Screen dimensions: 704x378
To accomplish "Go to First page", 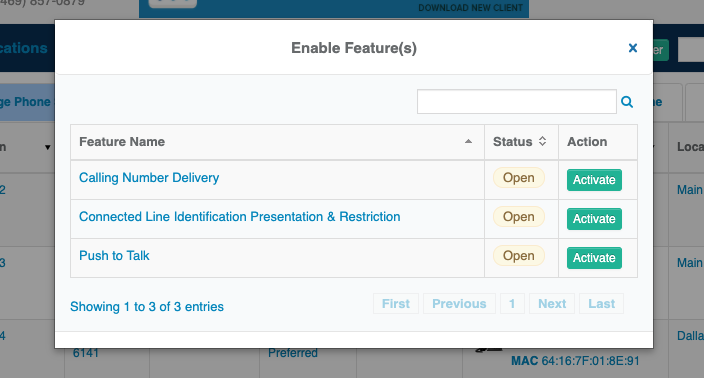I will click(x=396, y=304).
